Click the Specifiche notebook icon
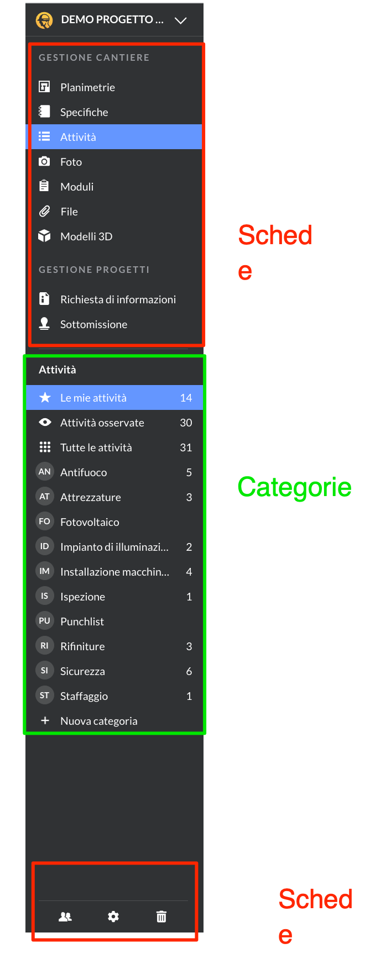 44,112
